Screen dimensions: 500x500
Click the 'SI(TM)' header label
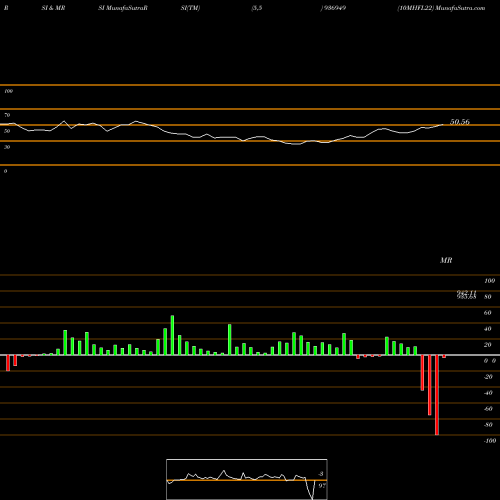point(190,8)
